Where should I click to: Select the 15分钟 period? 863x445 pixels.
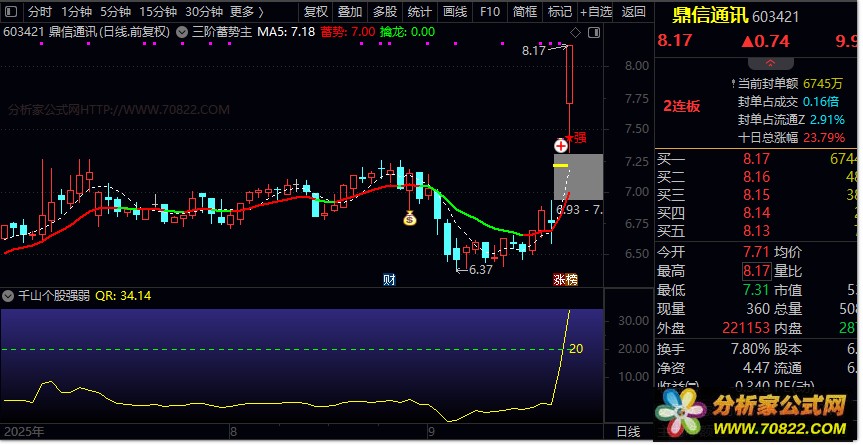157,12
